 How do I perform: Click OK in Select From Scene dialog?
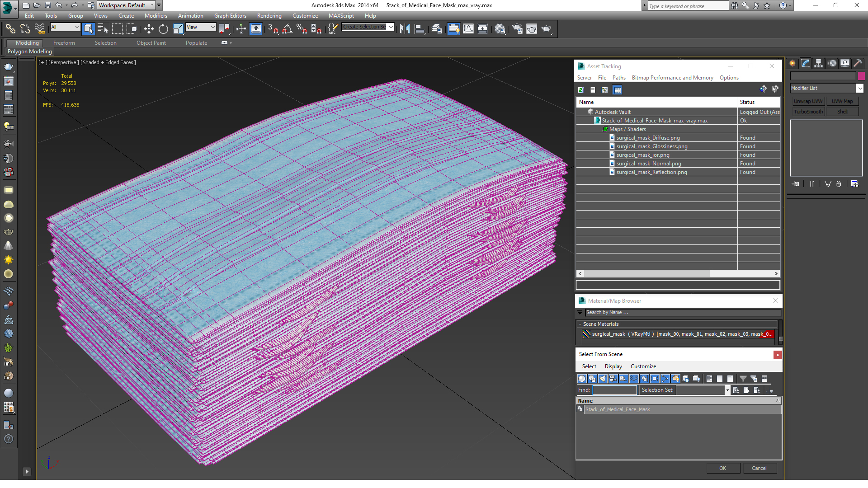(x=722, y=468)
